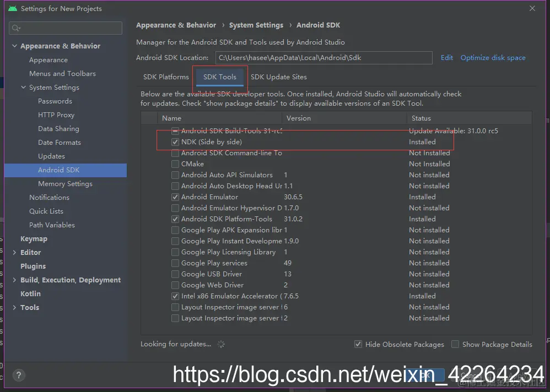
Task: Check Google Play services
Action: coord(175,263)
